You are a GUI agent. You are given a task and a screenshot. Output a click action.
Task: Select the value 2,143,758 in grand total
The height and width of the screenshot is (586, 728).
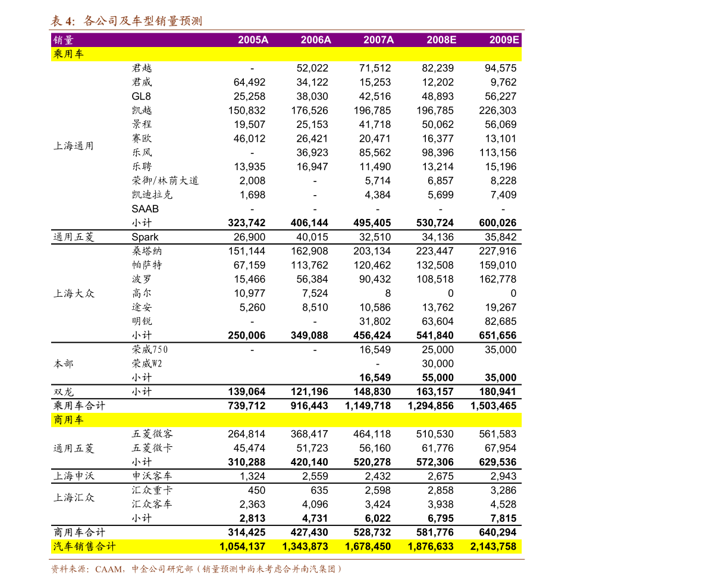tap(493, 547)
